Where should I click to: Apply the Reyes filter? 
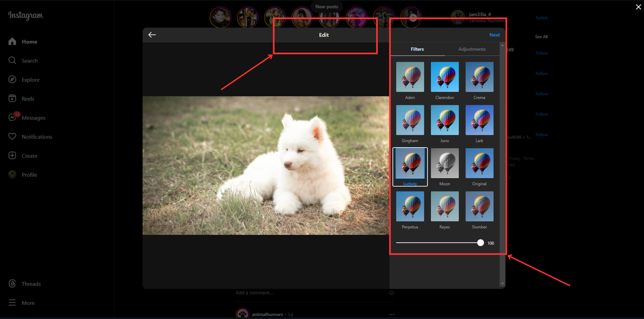445,206
